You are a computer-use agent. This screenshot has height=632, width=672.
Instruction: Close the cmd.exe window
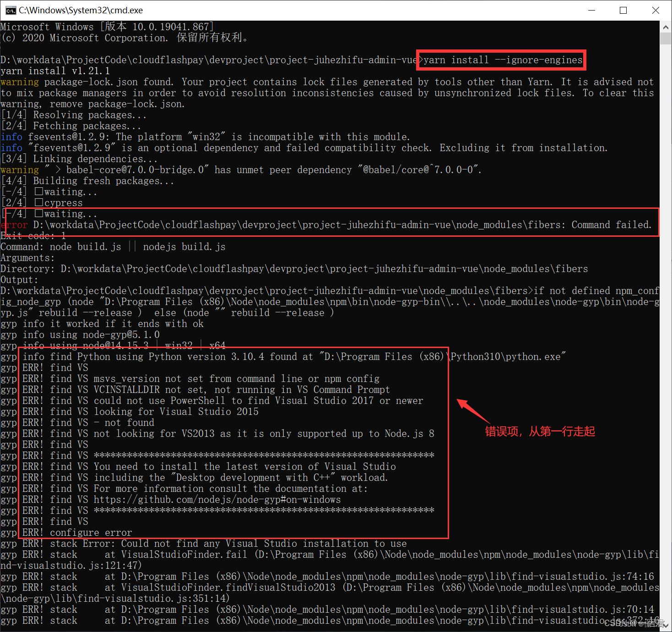click(656, 10)
